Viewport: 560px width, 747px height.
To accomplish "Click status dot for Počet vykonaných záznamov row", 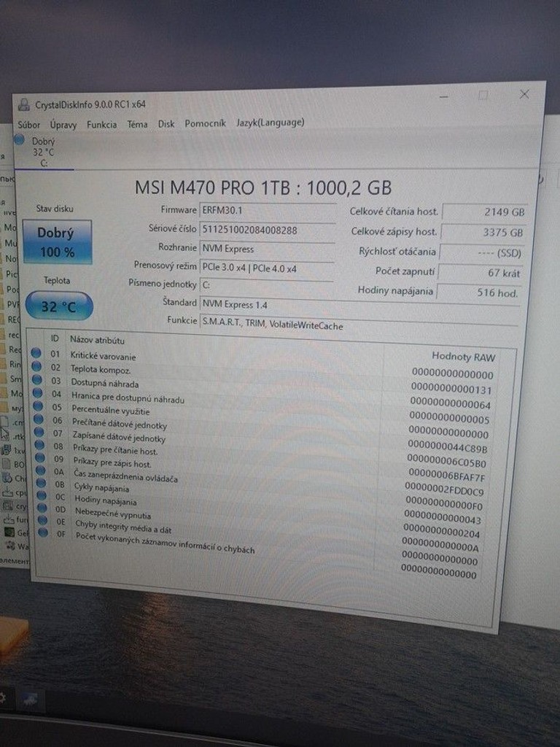I will coord(43,533).
